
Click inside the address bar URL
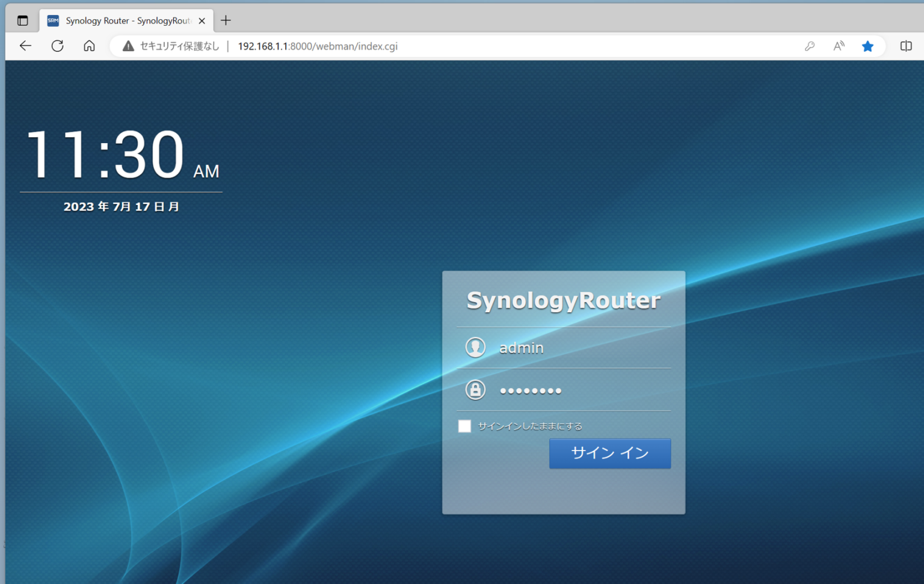[317, 46]
